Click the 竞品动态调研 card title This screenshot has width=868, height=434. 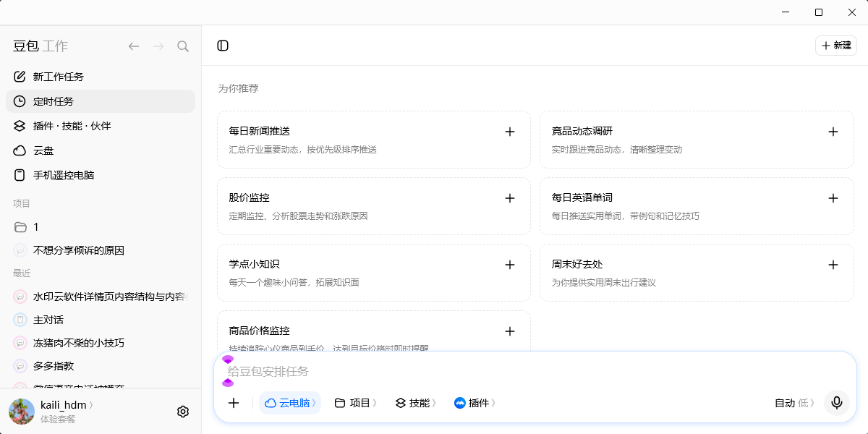pos(582,131)
